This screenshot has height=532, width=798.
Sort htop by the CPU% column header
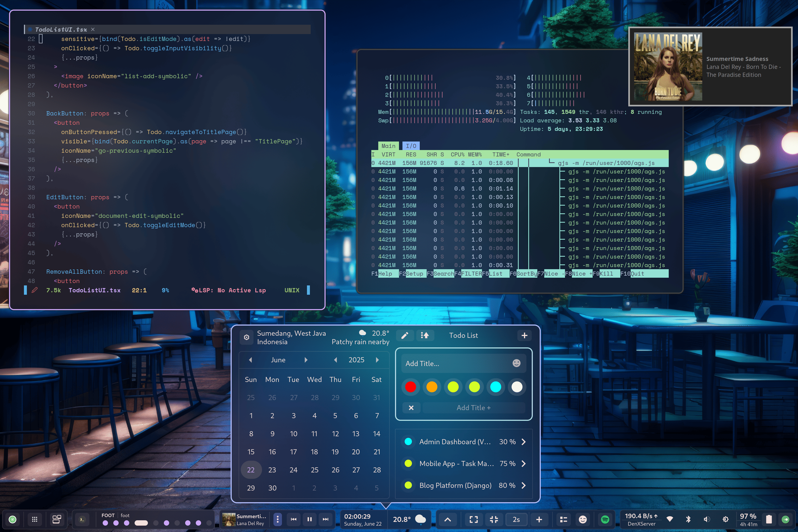click(457, 154)
